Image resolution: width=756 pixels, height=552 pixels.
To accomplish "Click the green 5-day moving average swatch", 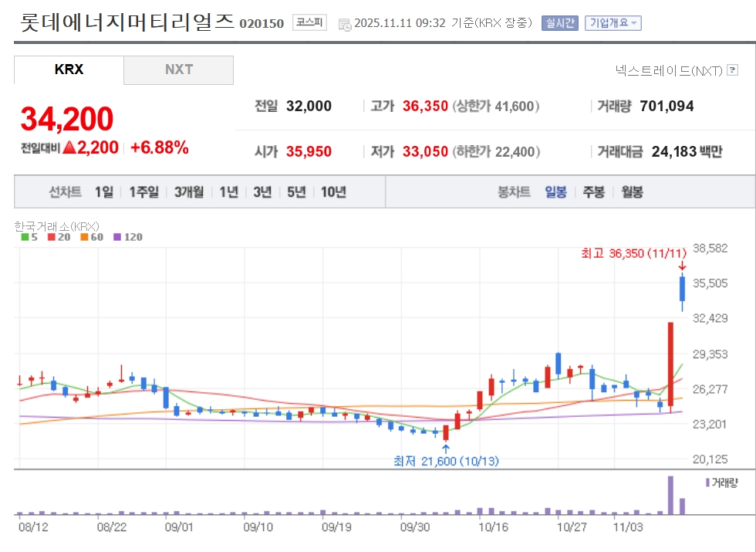I will point(25,237).
